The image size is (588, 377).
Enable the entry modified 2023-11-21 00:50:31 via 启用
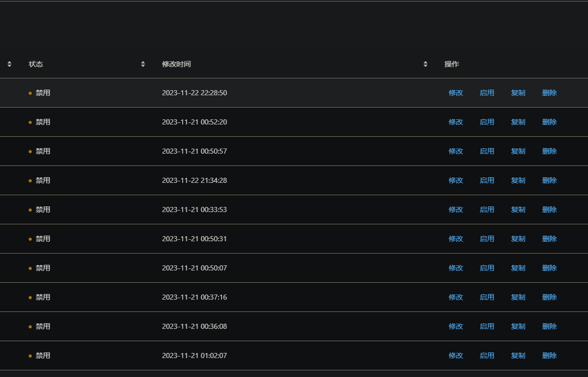pyautogui.click(x=487, y=239)
